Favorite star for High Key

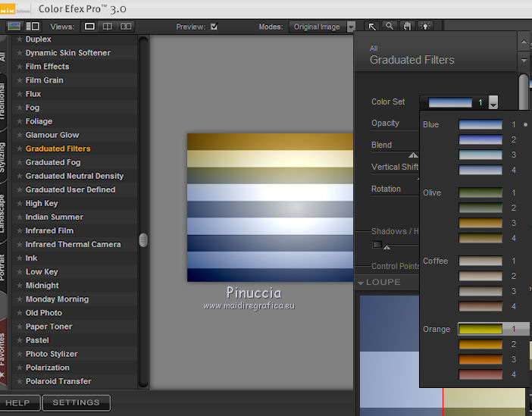pyautogui.click(x=20, y=203)
